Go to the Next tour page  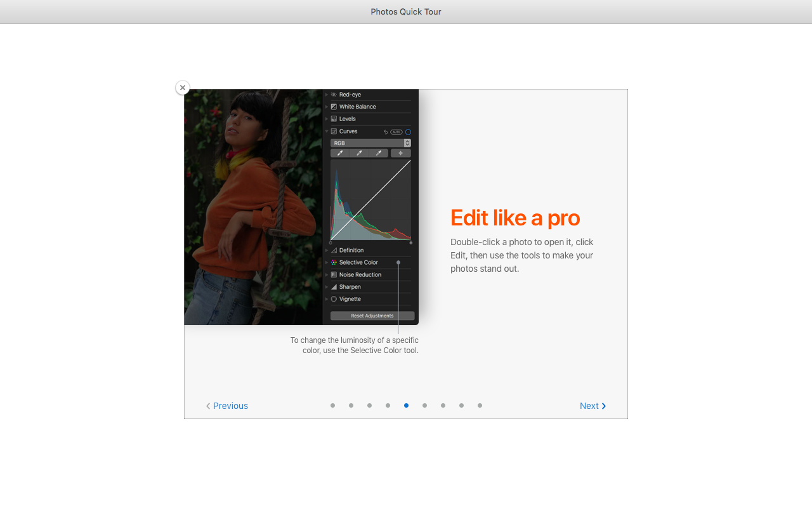[x=593, y=406]
